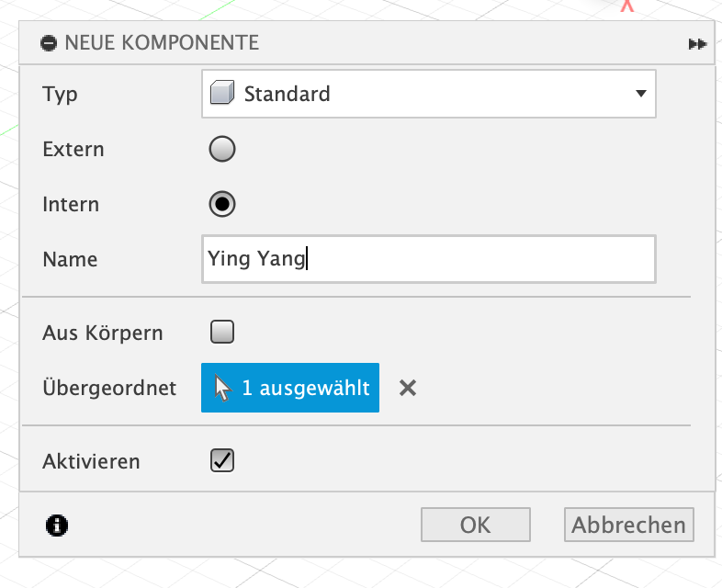The width and height of the screenshot is (722, 588).
Task: Uncheck the Aktivieren checkbox
Action: (x=222, y=460)
